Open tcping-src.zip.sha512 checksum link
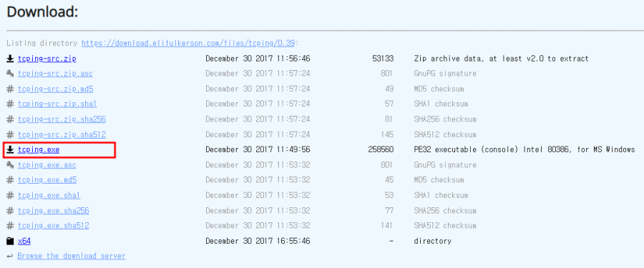 tap(62, 134)
